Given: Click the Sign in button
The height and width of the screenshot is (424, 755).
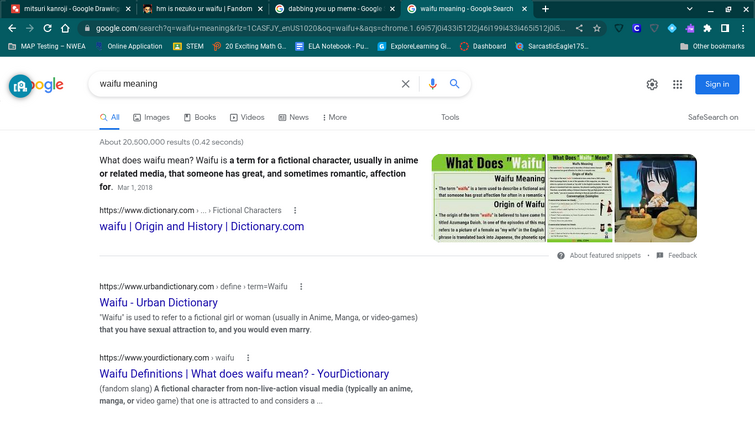Looking at the screenshot, I should pos(717,84).
